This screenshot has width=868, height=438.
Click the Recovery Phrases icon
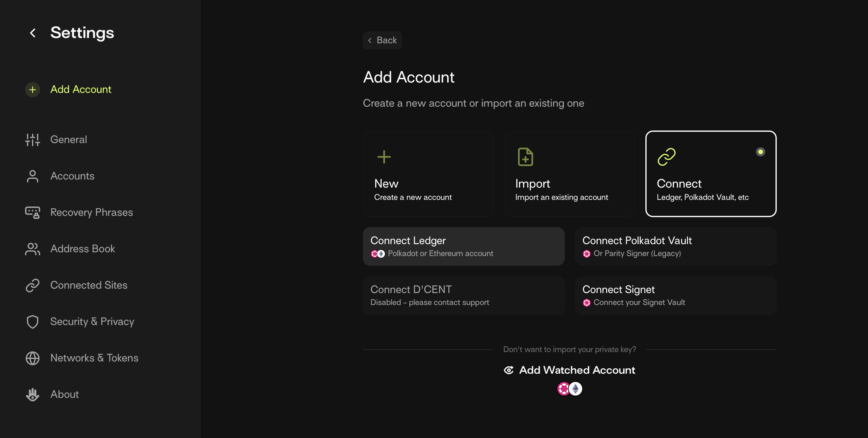pos(33,212)
